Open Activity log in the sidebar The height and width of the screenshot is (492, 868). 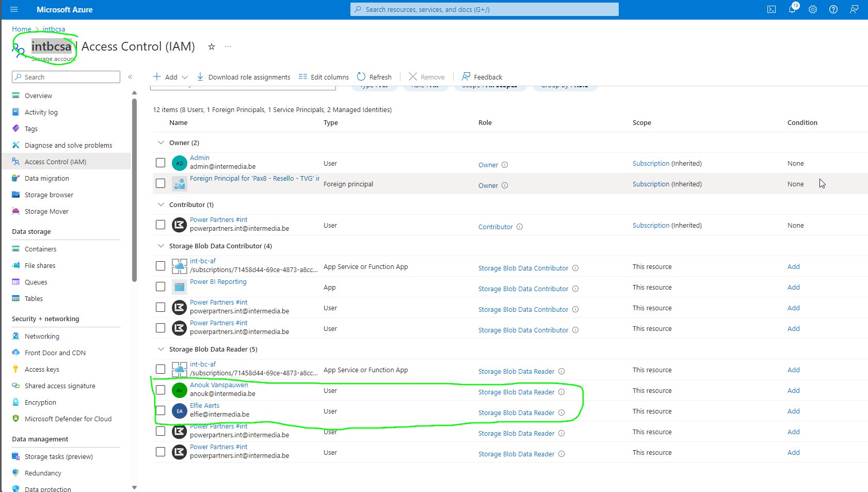coord(41,112)
